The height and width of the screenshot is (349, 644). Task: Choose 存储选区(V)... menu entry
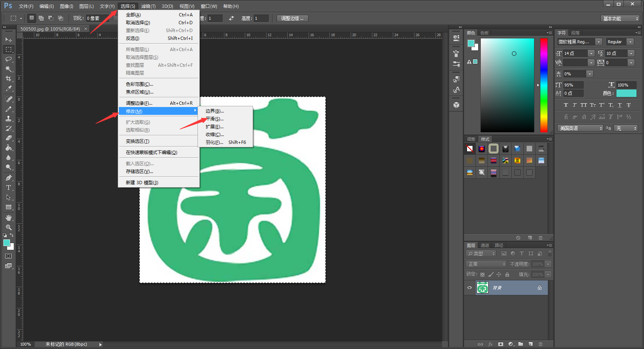pyautogui.click(x=159, y=172)
